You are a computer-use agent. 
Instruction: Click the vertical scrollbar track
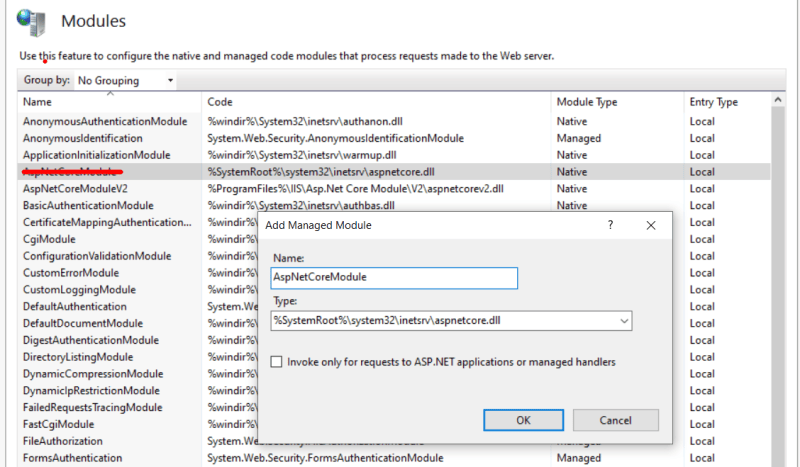tap(778, 286)
